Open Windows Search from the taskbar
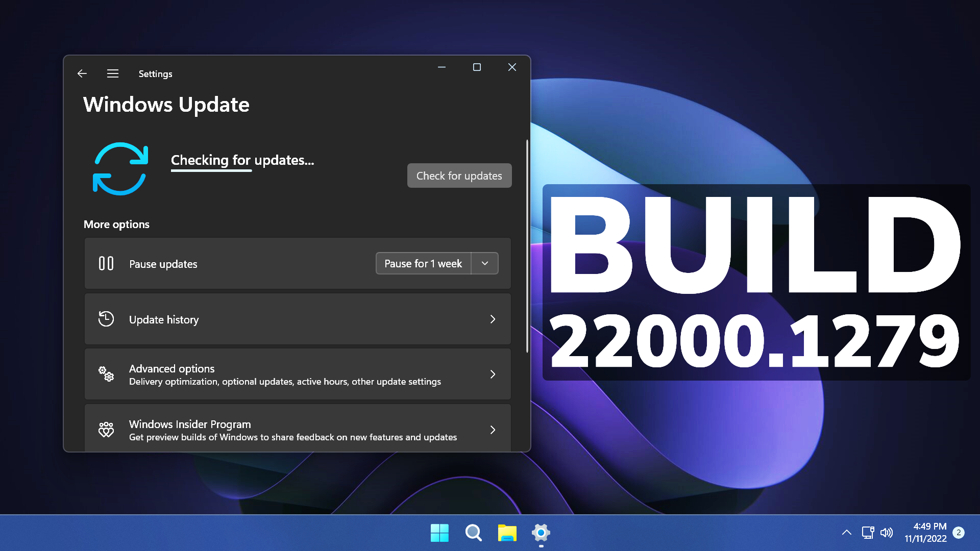 (473, 533)
